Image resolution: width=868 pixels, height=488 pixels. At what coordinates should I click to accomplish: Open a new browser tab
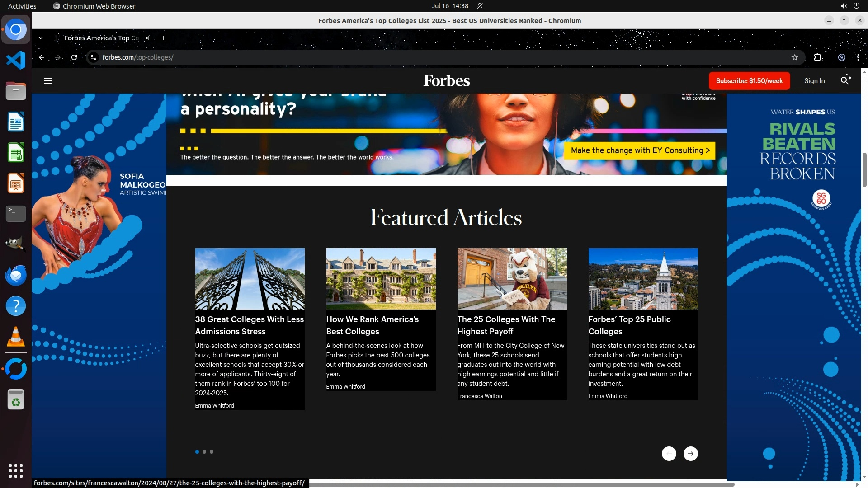(x=164, y=38)
